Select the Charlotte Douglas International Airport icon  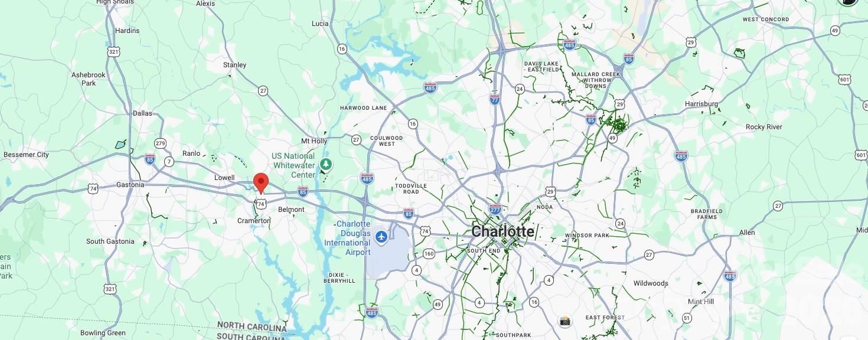point(381,237)
